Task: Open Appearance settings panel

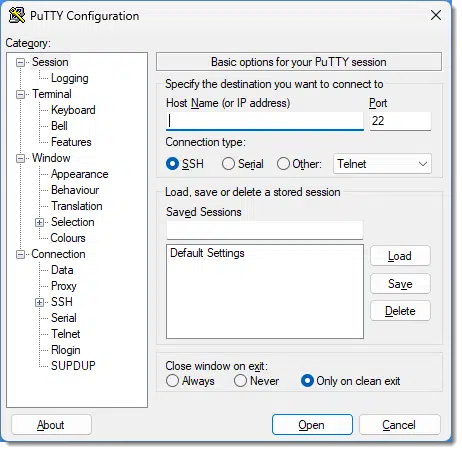Action: [x=79, y=174]
